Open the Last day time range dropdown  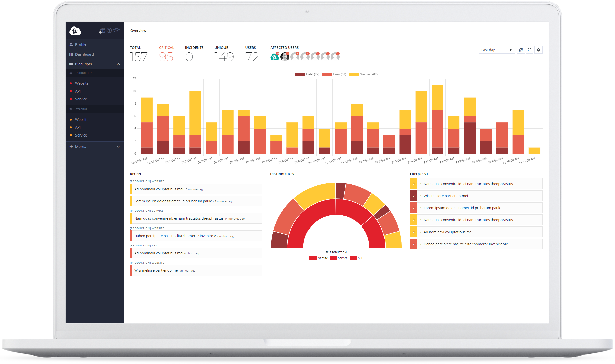point(496,50)
